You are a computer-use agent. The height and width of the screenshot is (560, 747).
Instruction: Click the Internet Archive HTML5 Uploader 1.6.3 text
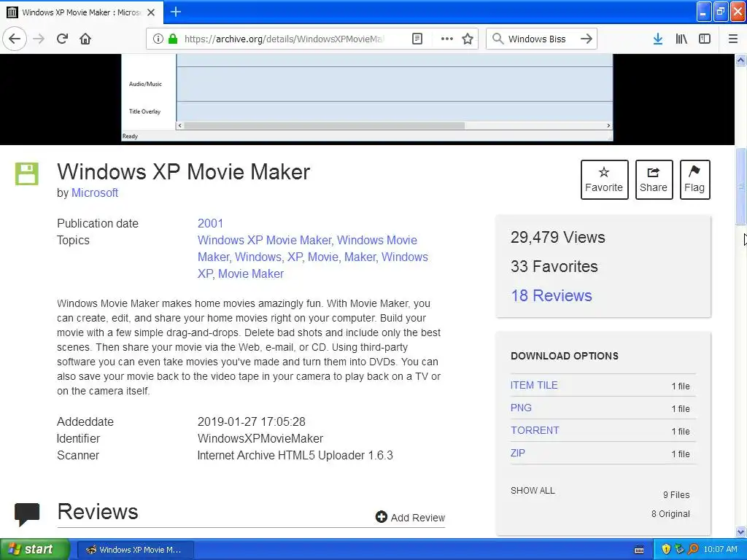pos(295,455)
